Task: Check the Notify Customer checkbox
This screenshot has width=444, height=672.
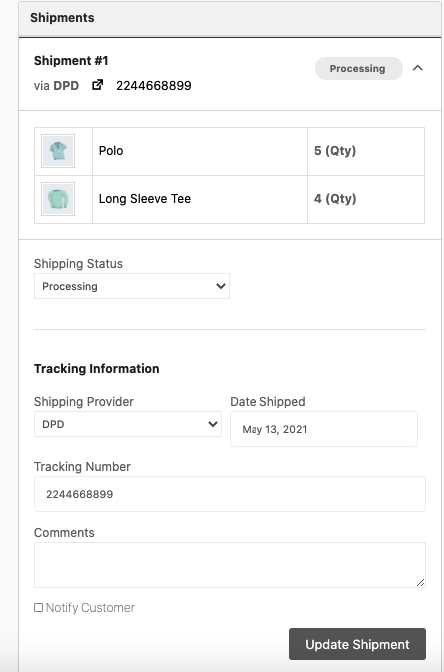Action: coord(39,608)
